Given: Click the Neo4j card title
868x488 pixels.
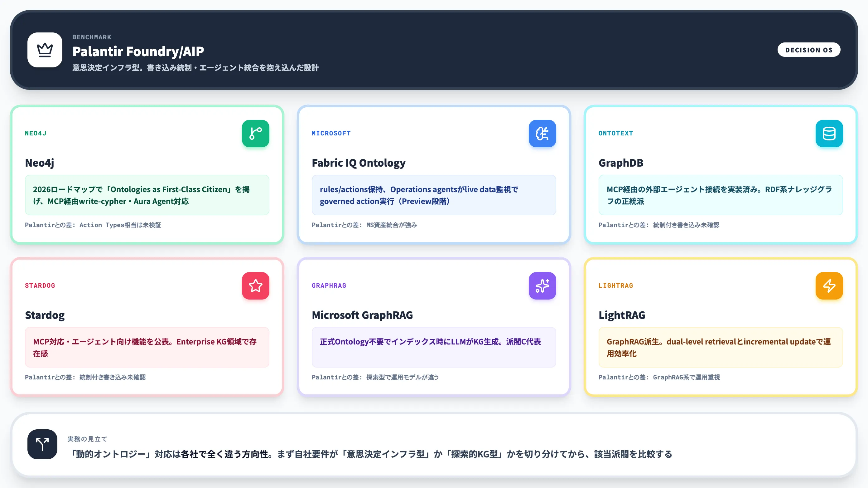Looking at the screenshot, I should pyautogui.click(x=39, y=163).
